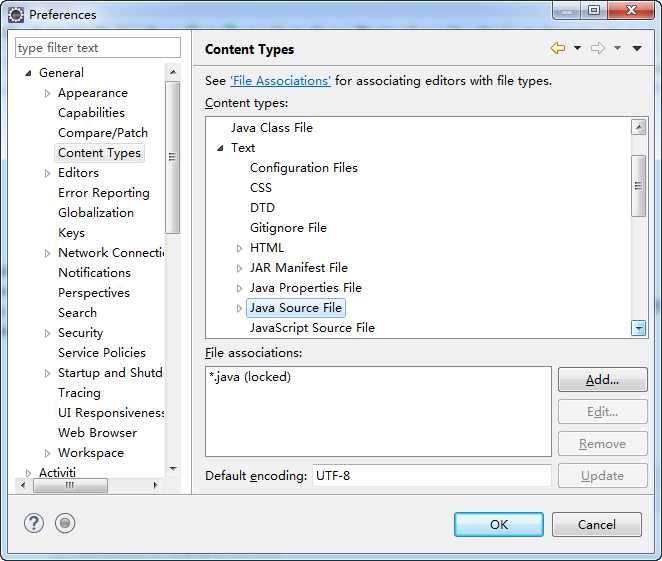
Task: Click the Add... button
Action: tap(602, 380)
